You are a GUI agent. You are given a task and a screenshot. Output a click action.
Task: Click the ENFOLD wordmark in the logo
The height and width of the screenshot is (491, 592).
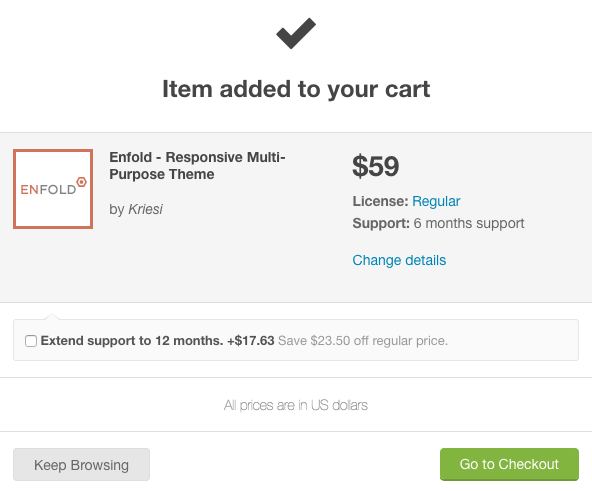pyautogui.click(x=48, y=190)
